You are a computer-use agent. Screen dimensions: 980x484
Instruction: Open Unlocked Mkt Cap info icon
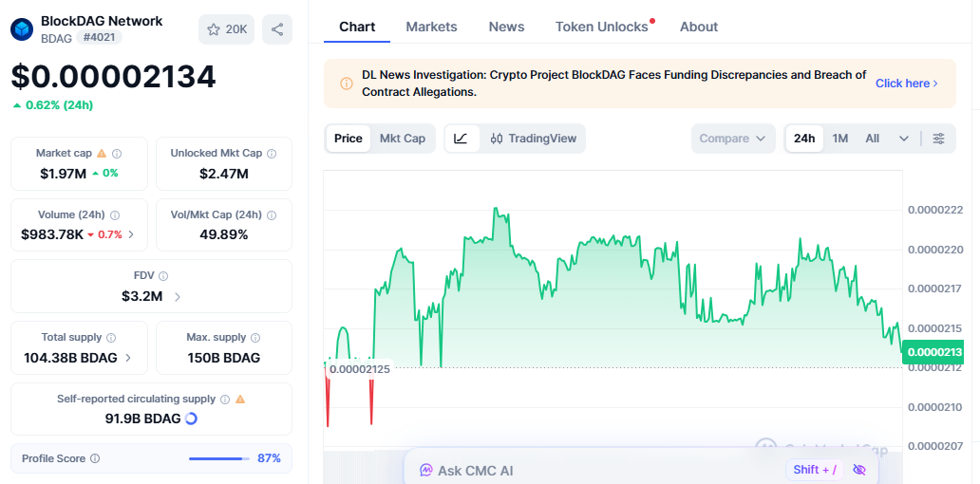272,153
